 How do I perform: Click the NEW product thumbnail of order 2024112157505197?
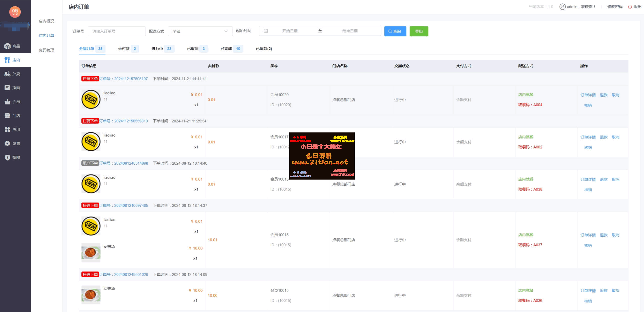(x=91, y=99)
